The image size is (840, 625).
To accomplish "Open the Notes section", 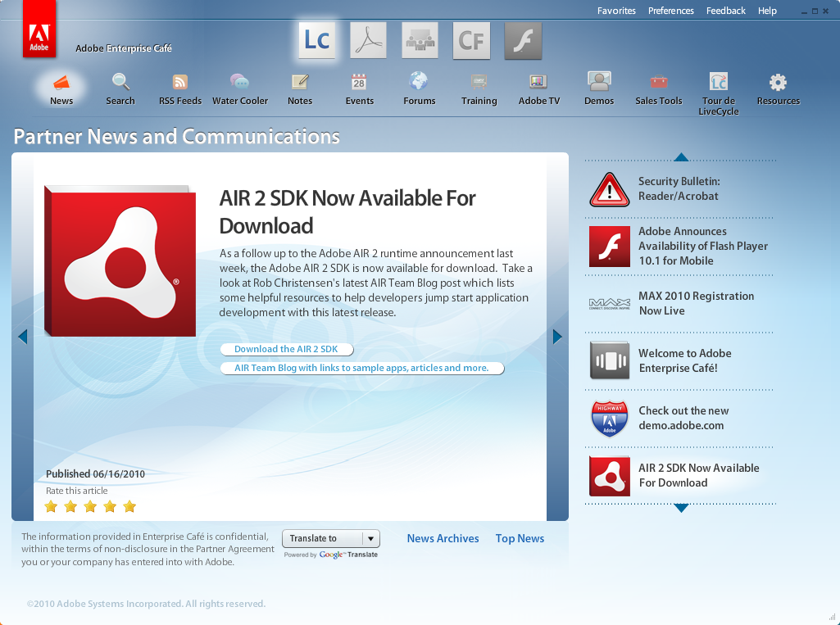I will (x=300, y=89).
